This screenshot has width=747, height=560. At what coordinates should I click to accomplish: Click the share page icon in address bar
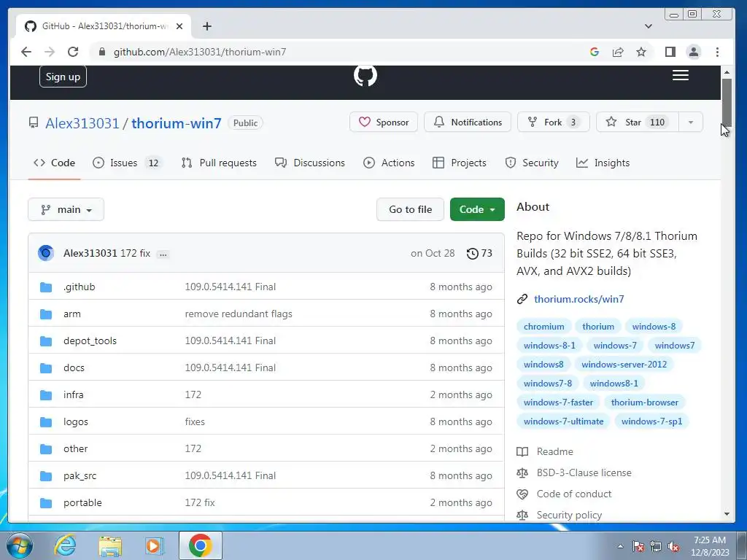(x=618, y=52)
